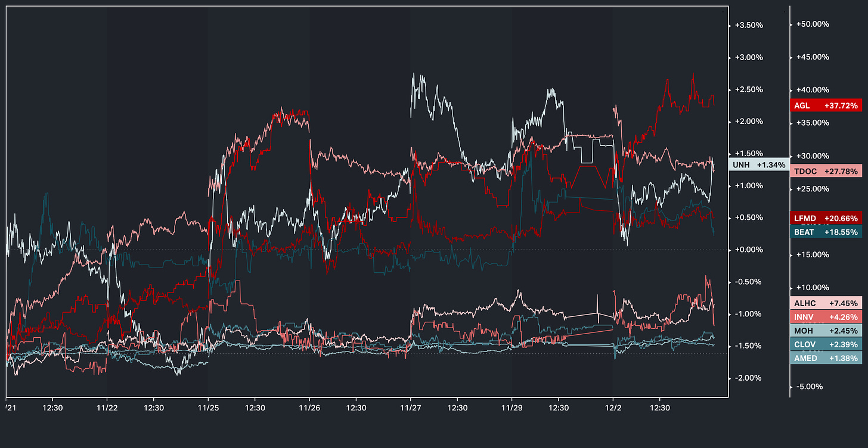
Task: Select the +2.50% axis value
Action: (x=749, y=89)
